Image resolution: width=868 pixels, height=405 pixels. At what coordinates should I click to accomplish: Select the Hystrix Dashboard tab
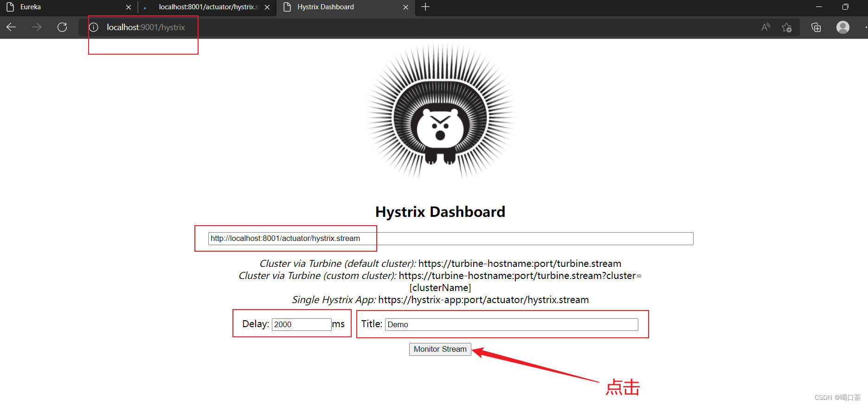[346, 7]
